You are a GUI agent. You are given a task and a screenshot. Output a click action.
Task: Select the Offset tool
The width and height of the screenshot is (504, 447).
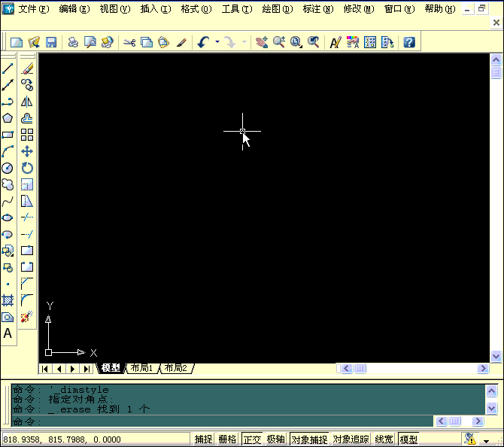[x=27, y=118]
